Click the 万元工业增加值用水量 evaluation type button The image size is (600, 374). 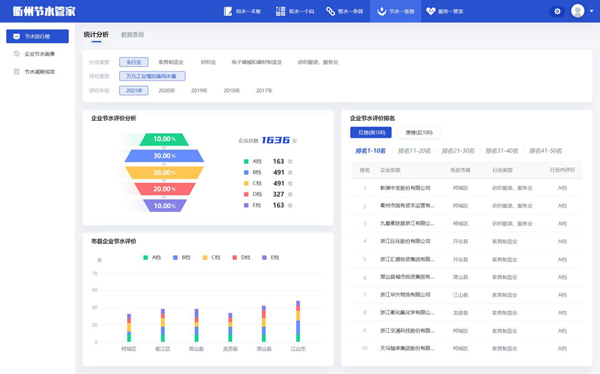pos(152,76)
